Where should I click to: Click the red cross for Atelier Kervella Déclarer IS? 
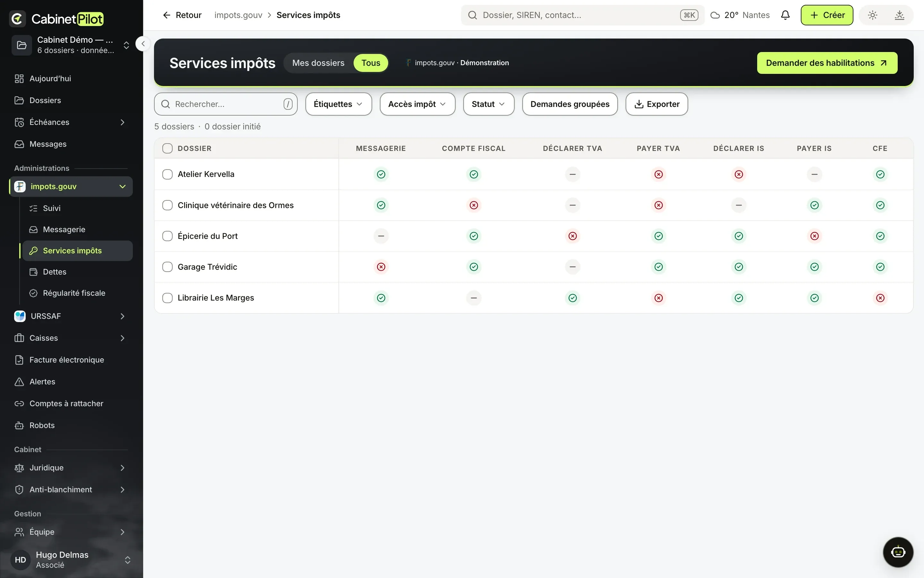click(x=739, y=174)
